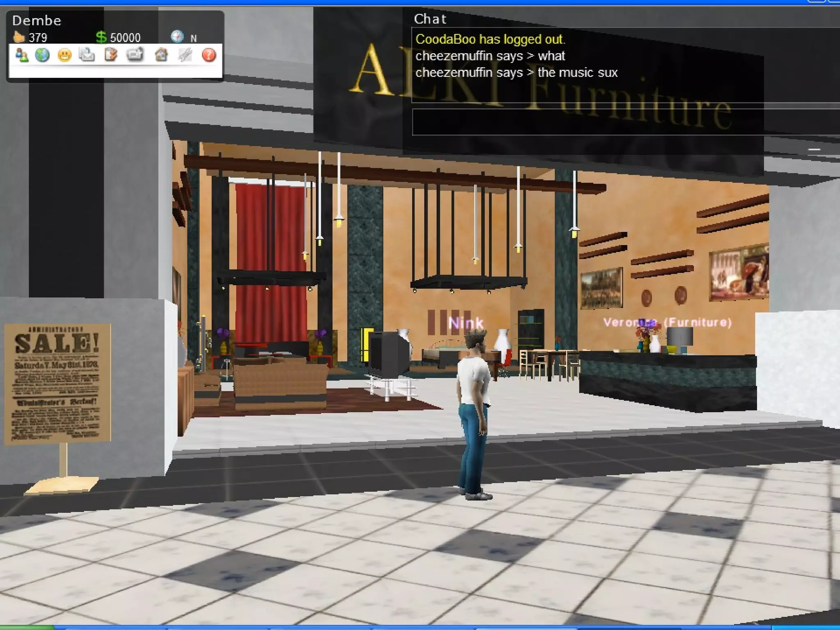Go home using the house icon
The height and width of the screenshot is (630, 840).
tap(161, 55)
